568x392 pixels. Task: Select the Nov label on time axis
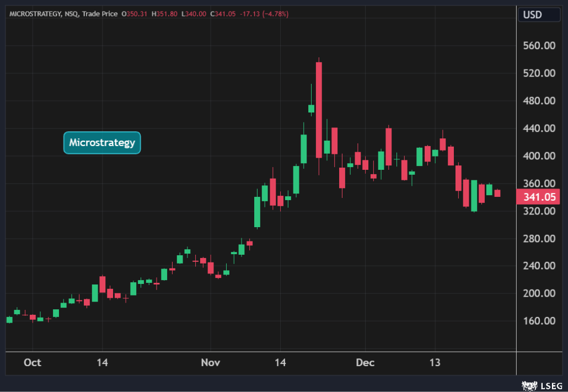point(210,363)
